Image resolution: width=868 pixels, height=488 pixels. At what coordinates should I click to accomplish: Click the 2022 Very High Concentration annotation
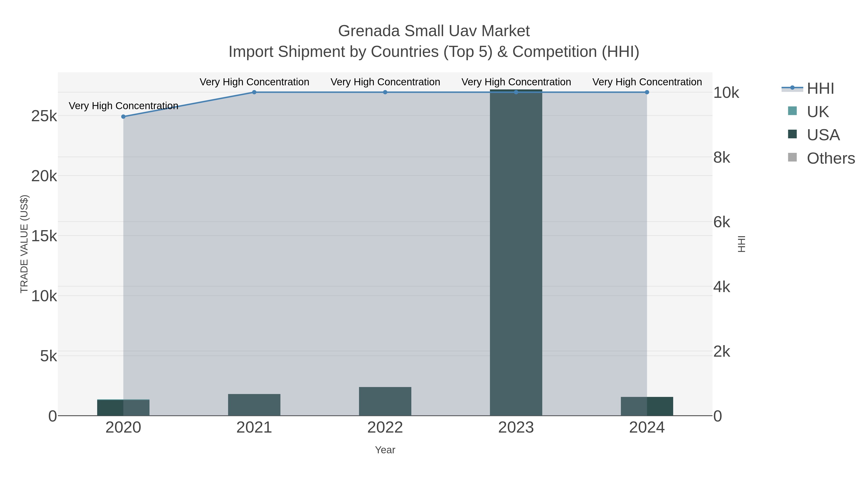tap(385, 82)
